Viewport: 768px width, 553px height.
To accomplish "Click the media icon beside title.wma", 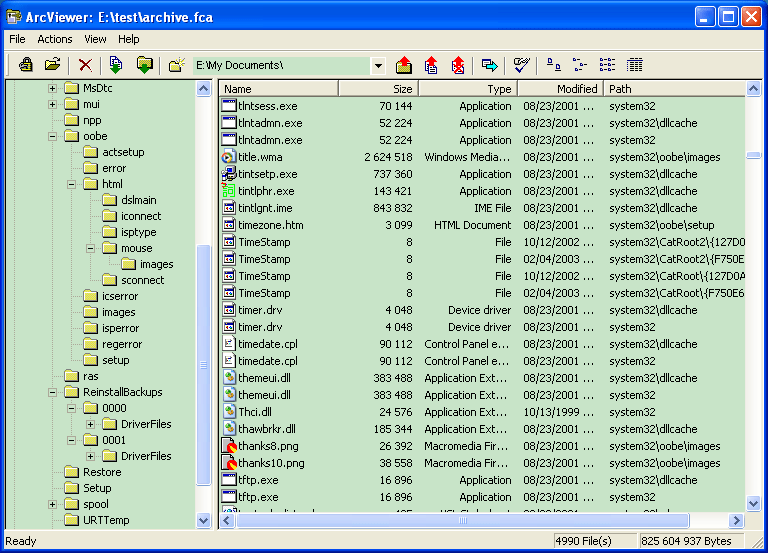I will [x=228, y=157].
